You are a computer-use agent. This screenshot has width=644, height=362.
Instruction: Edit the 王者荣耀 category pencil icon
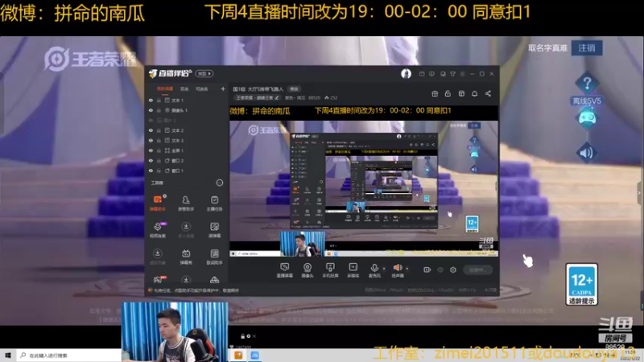(x=277, y=97)
